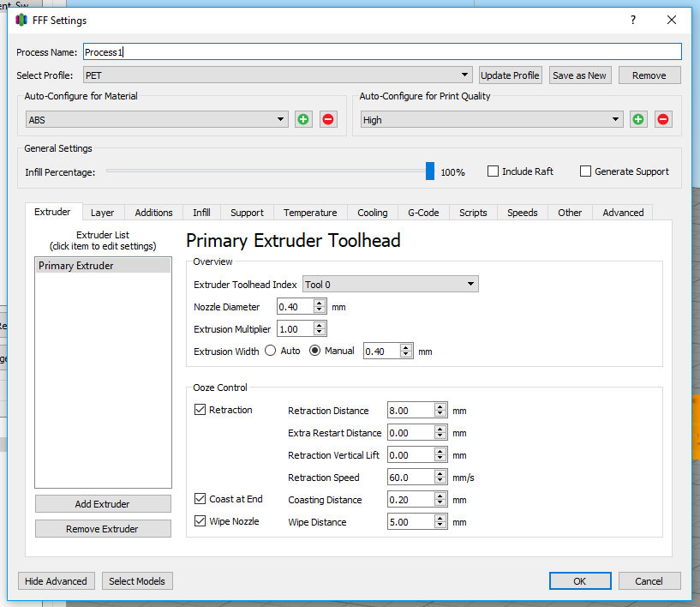Screen dimensions: 700x607
Task: Increase Nozzle Diameter with the up arrow
Action: 319,303
